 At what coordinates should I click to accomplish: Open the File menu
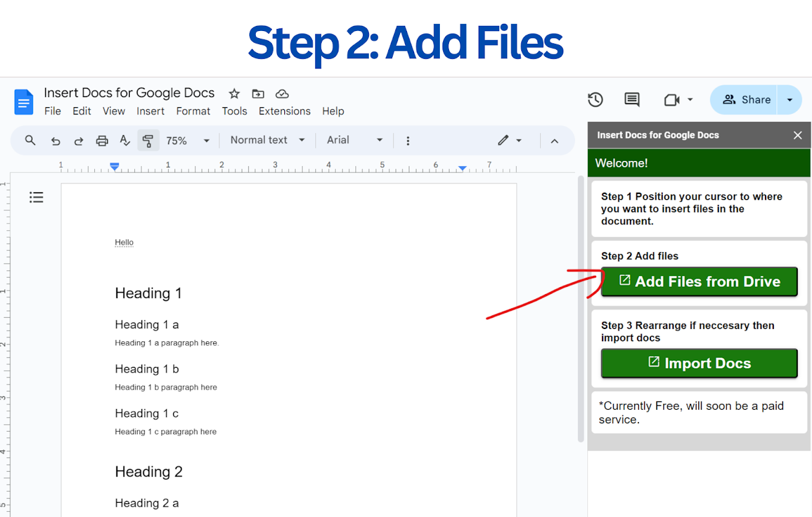tap(52, 111)
